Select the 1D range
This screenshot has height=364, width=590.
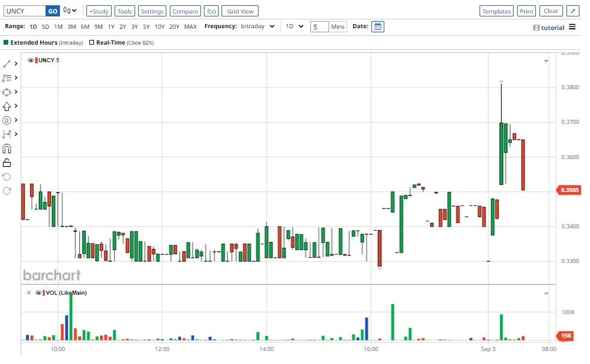(33, 26)
